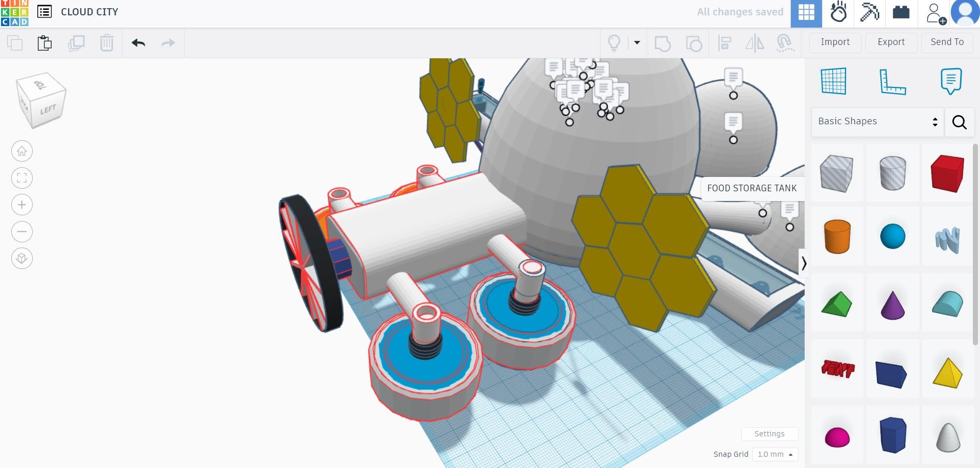Click the Duplicate and repeat icon
Screen dimensions: 980x468
(76, 43)
